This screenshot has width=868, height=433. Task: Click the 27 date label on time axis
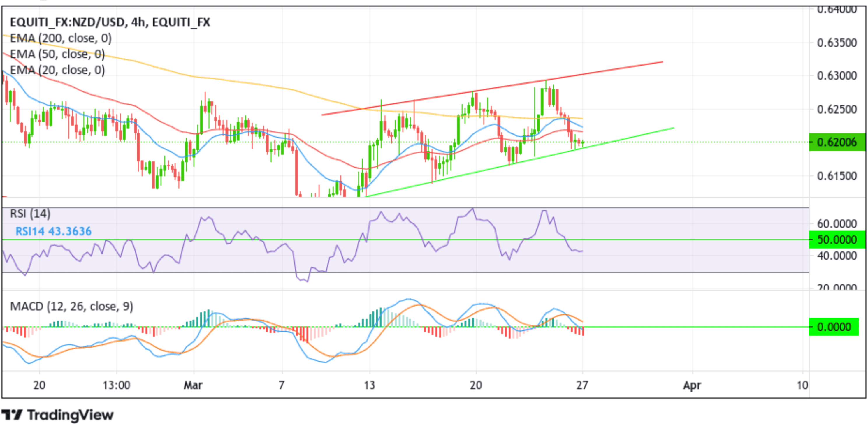tap(582, 385)
